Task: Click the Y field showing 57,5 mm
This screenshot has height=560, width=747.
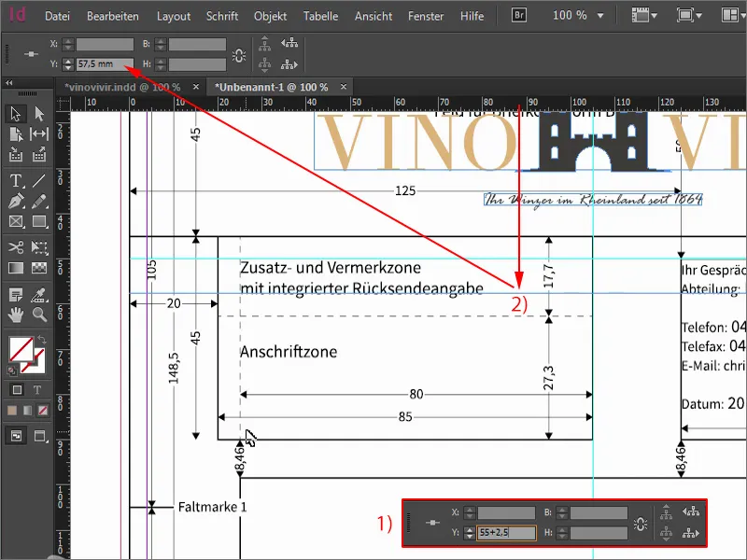Action: pyautogui.click(x=105, y=63)
